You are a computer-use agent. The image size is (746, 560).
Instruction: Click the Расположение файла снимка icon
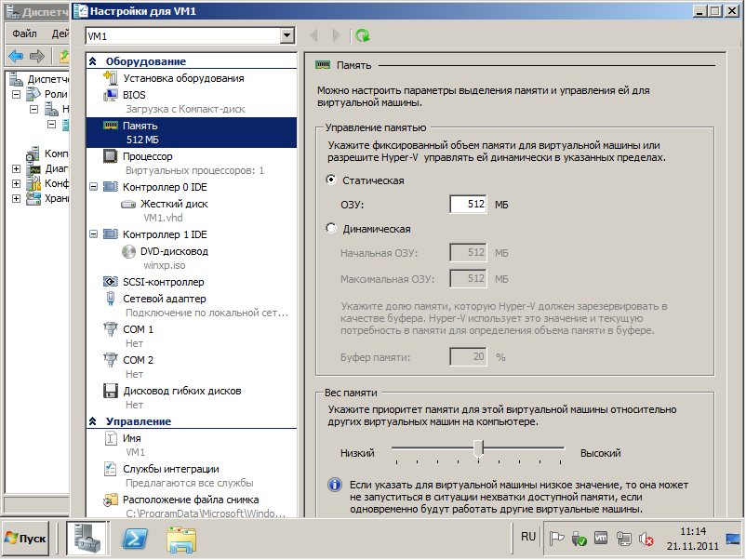coord(111,500)
